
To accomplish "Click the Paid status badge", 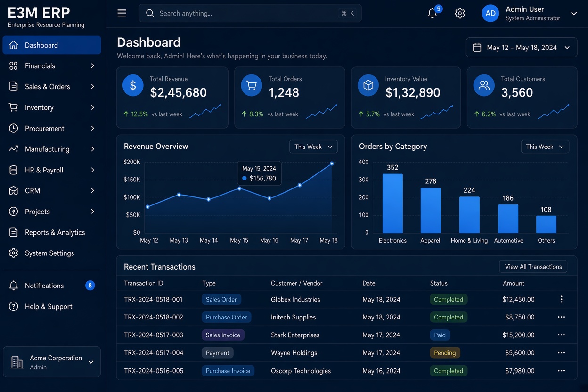I will pyautogui.click(x=440, y=335).
